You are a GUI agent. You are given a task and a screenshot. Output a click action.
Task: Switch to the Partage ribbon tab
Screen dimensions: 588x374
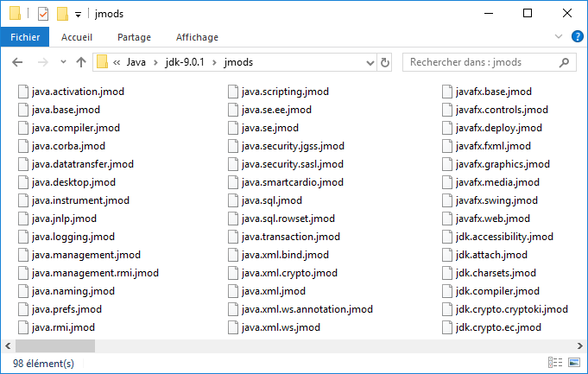(134, 37)
